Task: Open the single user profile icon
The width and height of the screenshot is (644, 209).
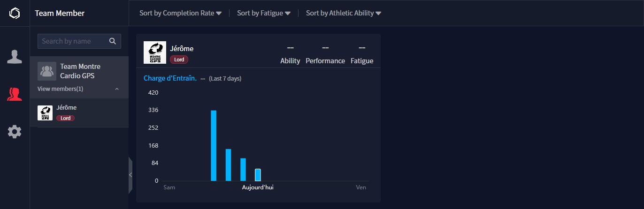Action: pyautogui.click(x=15, y=56)
